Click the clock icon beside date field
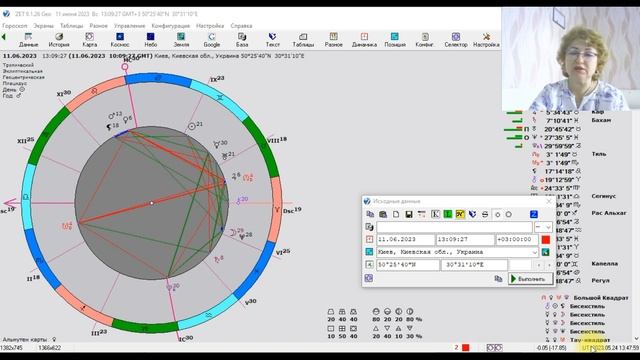Image resolution: width=640 pixels, height=360 pixels. coord(369,240)
